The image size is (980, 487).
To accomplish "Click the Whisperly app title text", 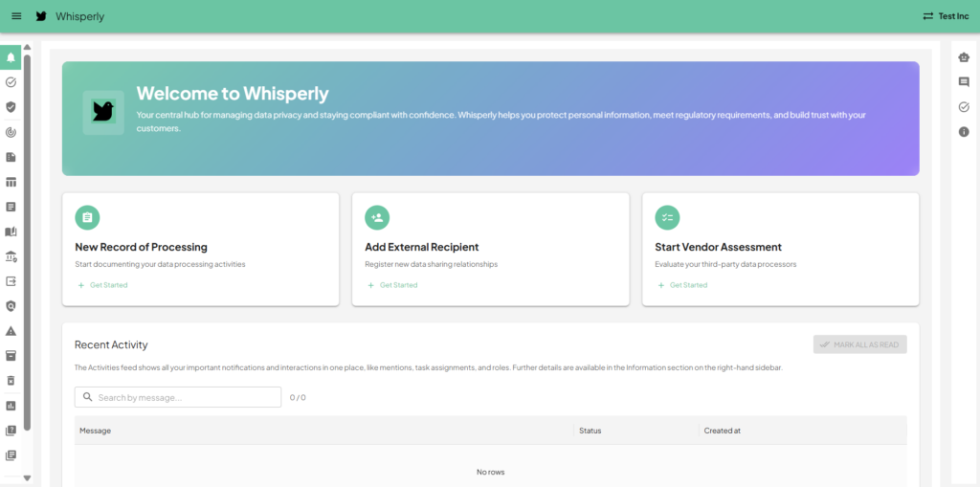I will coord(80,16).
